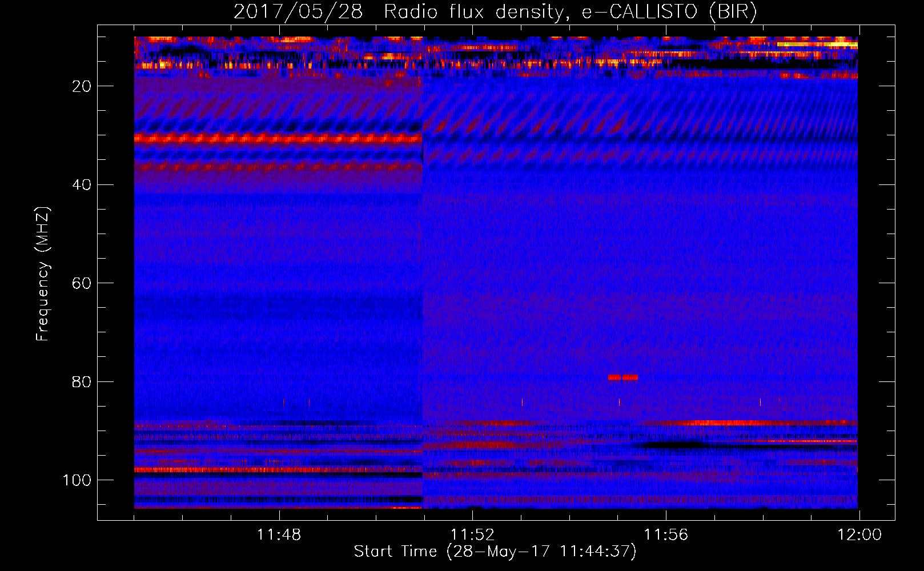Click the 11:48 time tick label
The width and height of the screenshot is (924, 571).
279,535
